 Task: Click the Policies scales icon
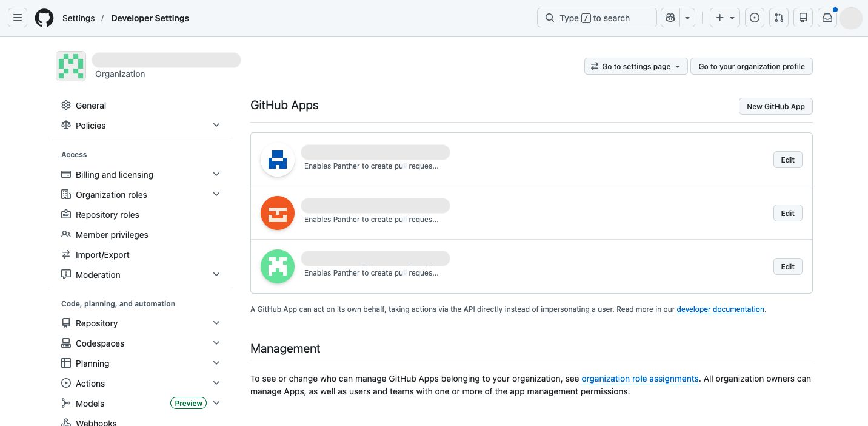tap(66, 125)
